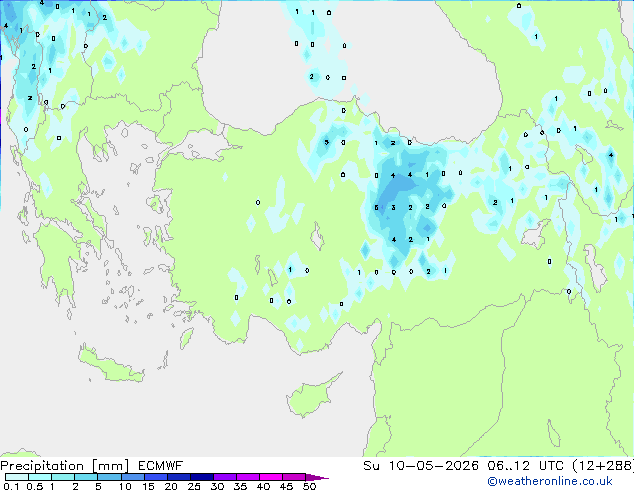Click the '25' legend label
Viewport: 634px width, 490px height.
click(x=194, y=486)
